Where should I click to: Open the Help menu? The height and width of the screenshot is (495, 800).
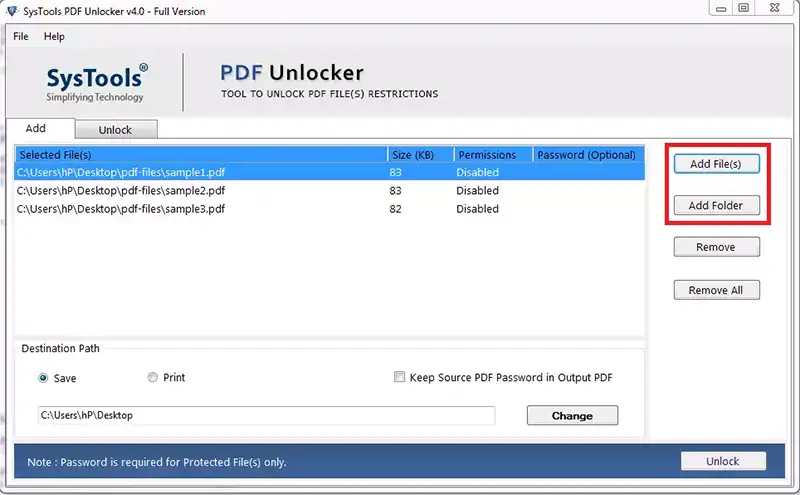54,36
